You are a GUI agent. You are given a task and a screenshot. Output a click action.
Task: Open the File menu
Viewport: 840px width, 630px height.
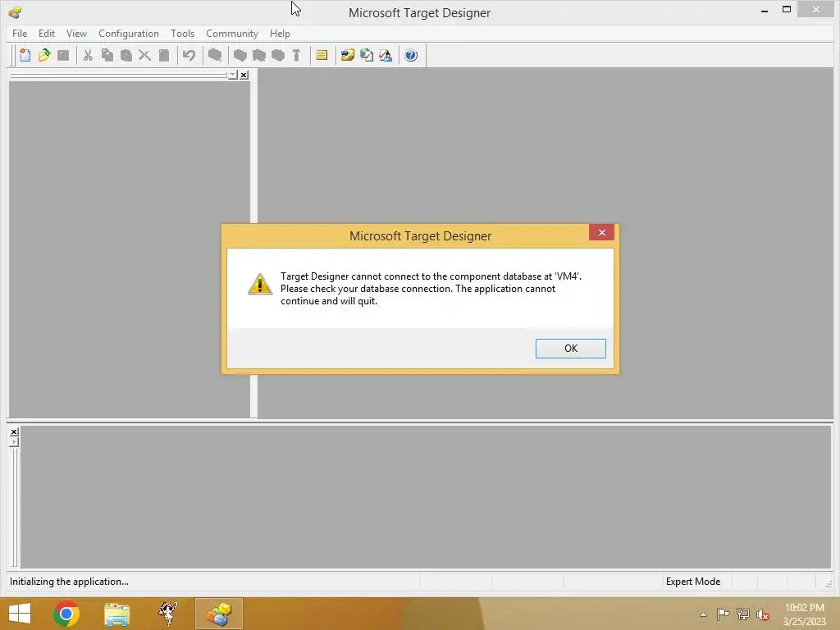(20, 33)
